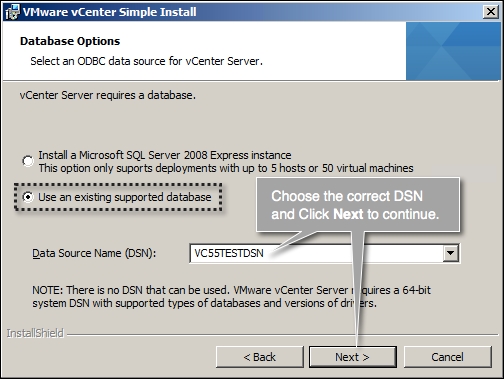The height and width of the screenshot is (379, 504).
Task: Cancel the vCenter installation
Action: pos(447,357)
